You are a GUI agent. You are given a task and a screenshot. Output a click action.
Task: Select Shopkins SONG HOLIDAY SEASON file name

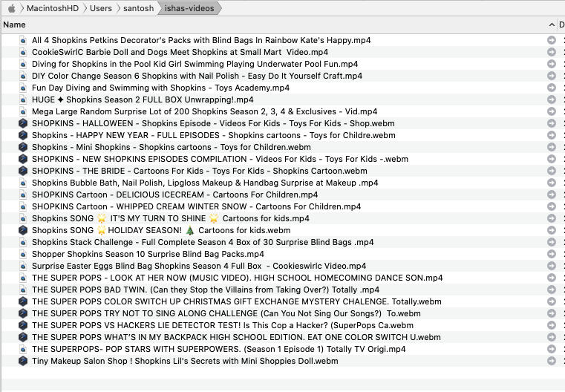click(x=161, y=231)
